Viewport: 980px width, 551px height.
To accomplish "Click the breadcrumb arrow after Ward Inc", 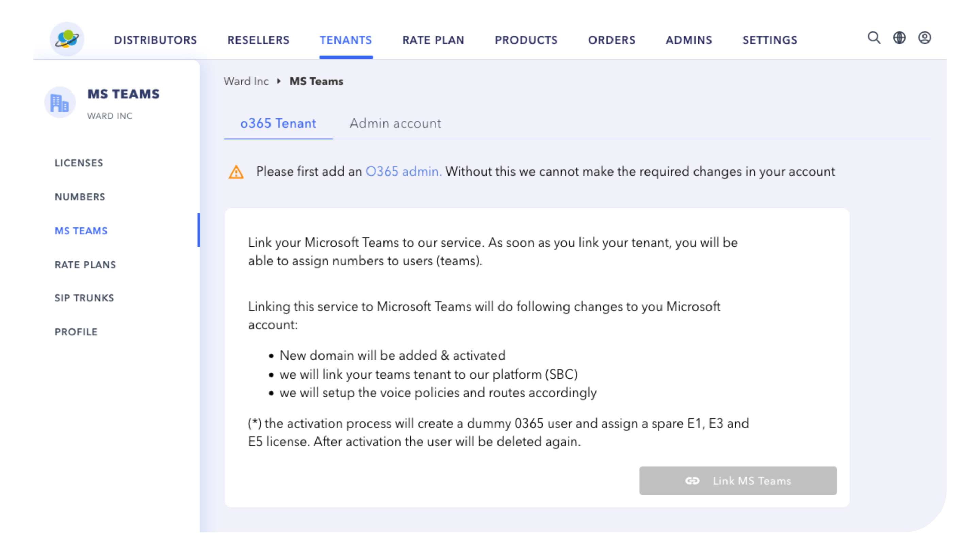I will (x=279, y=81).
